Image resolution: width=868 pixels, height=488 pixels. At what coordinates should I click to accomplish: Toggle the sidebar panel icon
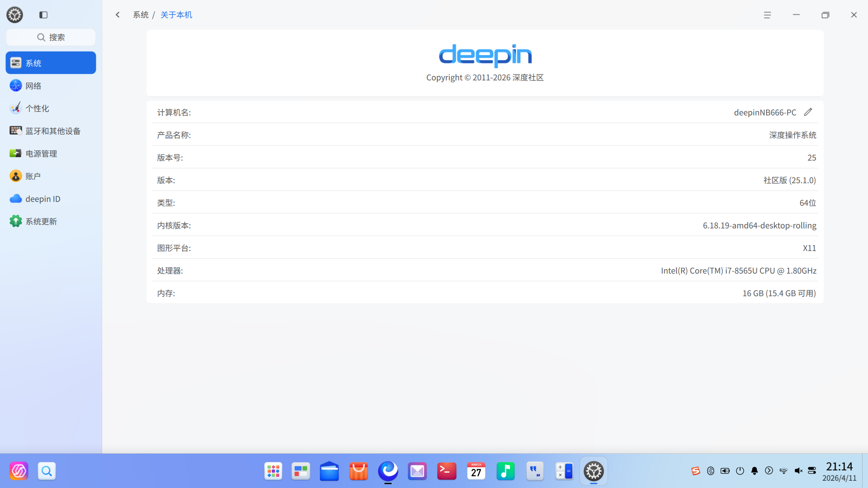43,15
